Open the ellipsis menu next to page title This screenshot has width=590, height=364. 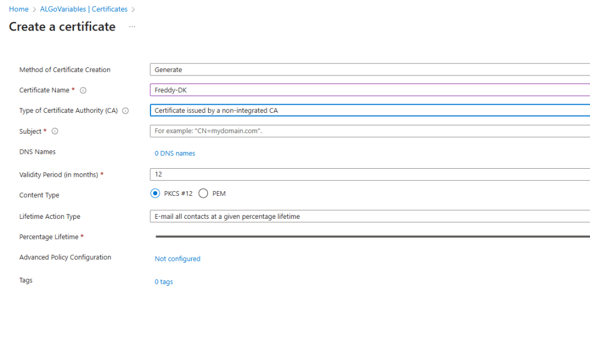(132, 27)
